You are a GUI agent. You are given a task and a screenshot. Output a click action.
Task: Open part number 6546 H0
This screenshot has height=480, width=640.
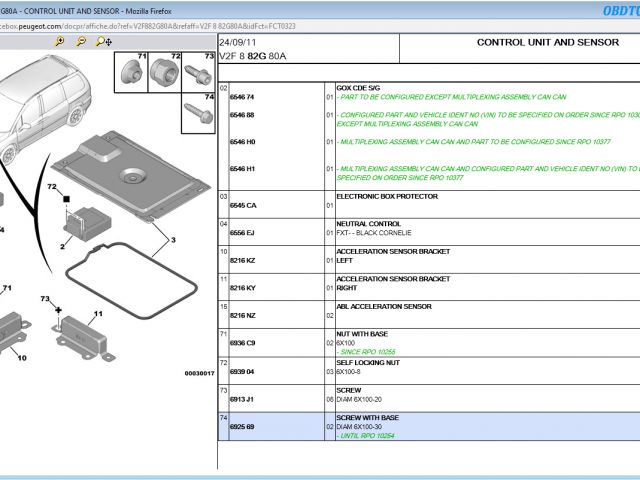click(x=243, y=142)
